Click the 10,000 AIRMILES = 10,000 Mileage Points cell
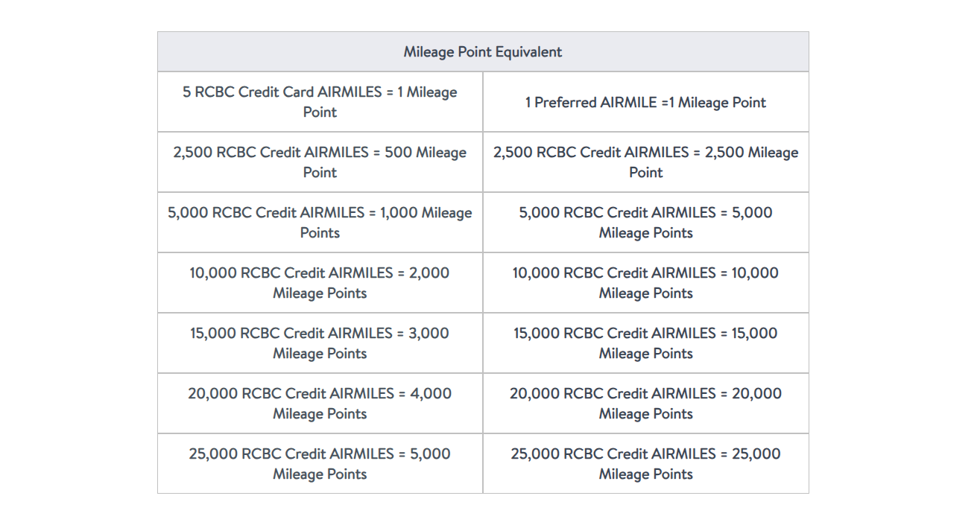 [x=645, y=283]
